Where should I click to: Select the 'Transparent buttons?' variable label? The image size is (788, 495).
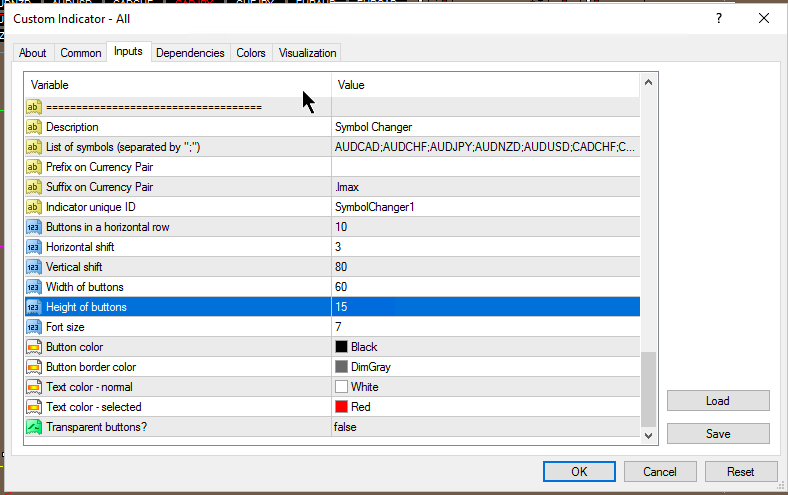96,427
